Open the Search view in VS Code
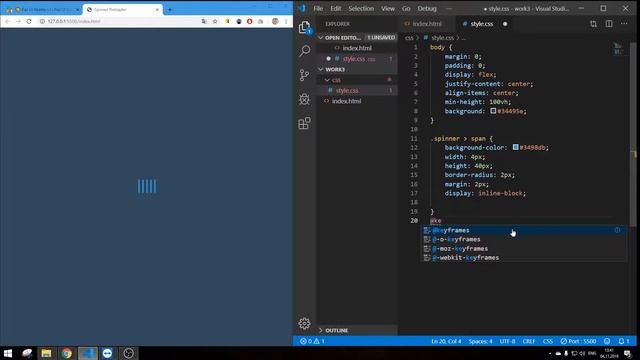This screenshot has width=640, height=360. [304, 51]
